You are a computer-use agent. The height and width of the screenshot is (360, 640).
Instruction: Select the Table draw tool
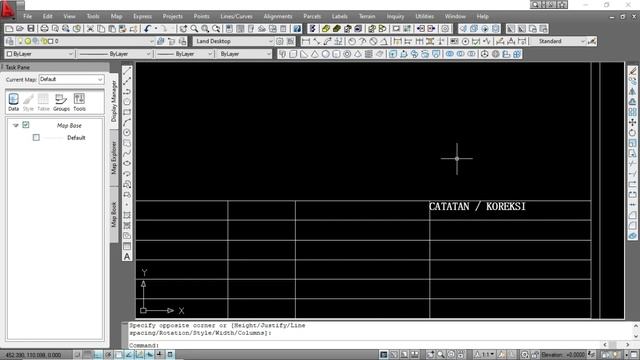pos(127,246)
